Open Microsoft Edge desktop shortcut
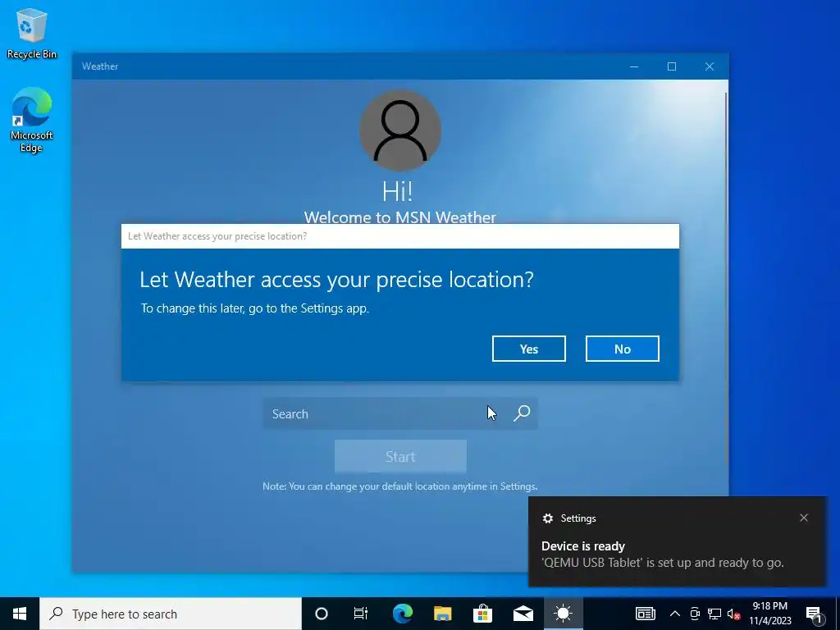 [x=32, y=120]
